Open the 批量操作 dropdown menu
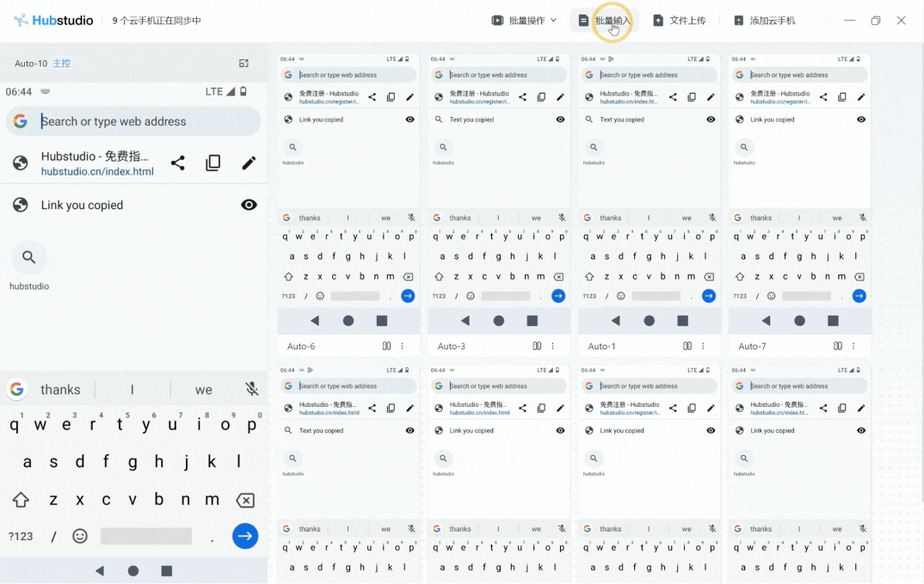Screen dimensions: 924x584 (x=524, y=21)
